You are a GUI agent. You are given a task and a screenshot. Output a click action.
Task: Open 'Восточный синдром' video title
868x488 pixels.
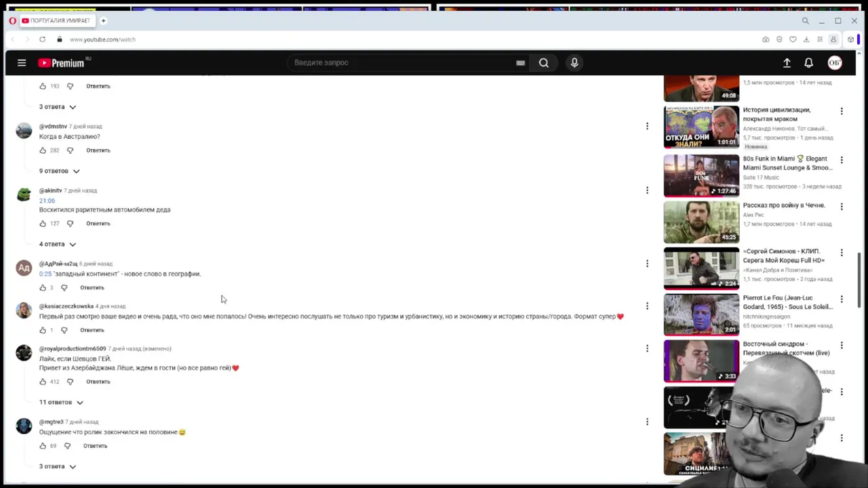coord(786,348)
